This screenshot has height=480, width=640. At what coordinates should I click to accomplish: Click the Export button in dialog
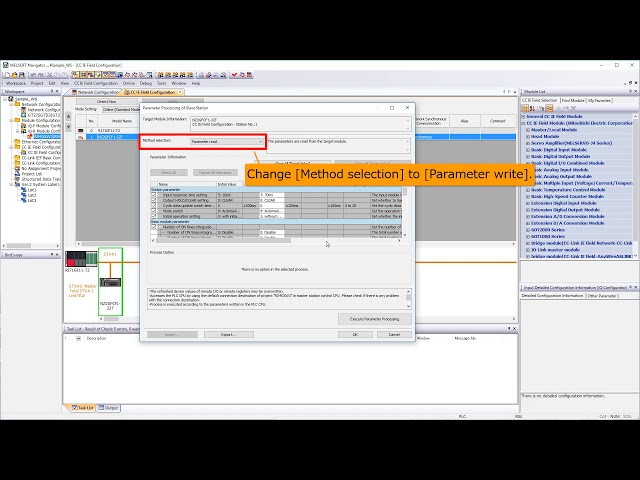229,335
